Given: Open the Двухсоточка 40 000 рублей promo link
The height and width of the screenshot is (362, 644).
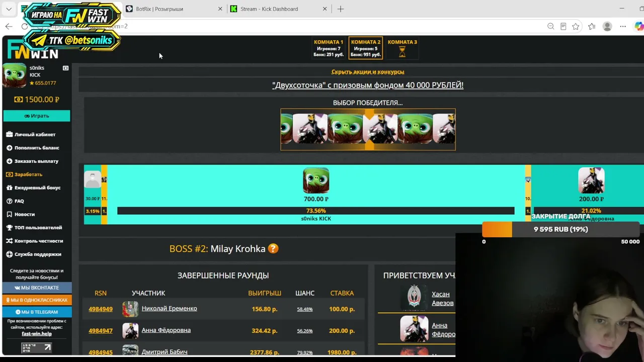Looking at the screenshot, I should (x=368, y=85).
